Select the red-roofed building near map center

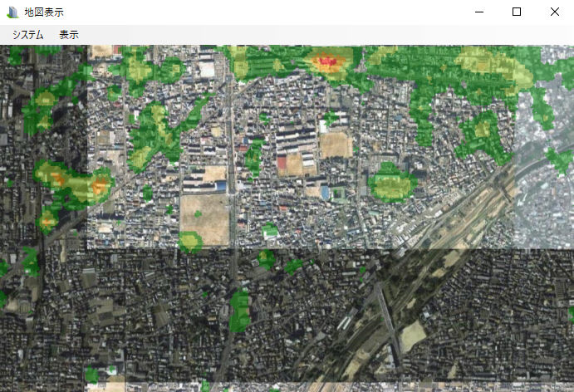tap(282, 163)
